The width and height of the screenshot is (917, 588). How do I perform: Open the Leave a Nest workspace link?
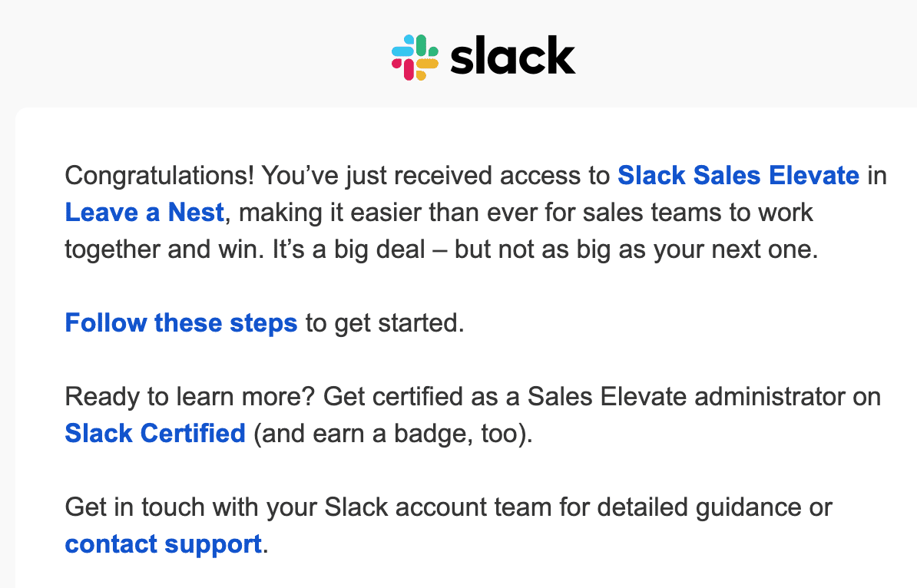click(144, 212)
